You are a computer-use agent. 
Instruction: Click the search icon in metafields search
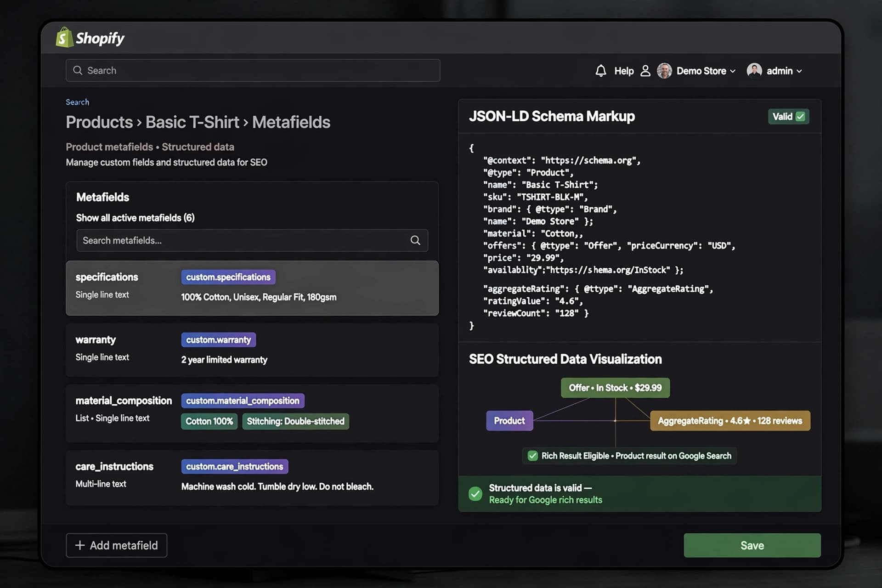415,240
